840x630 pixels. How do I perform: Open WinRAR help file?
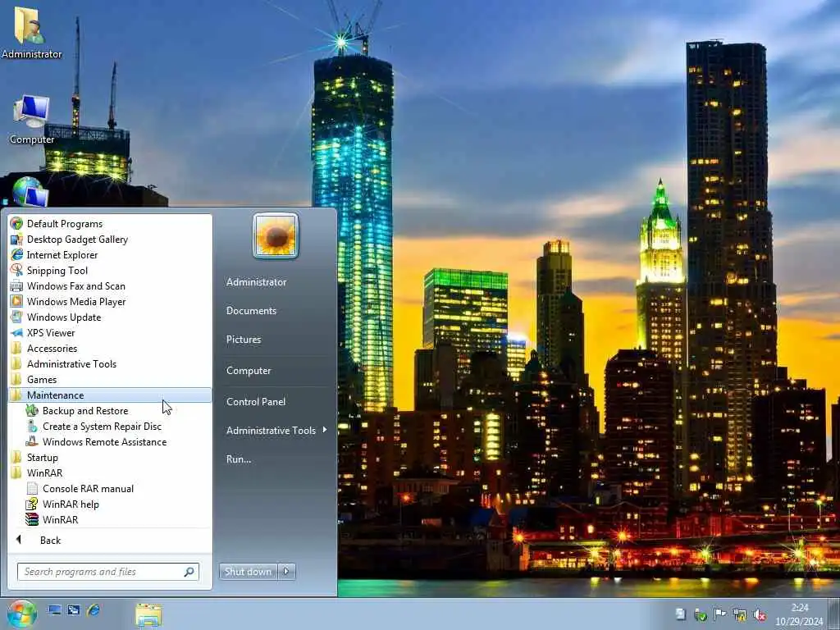tap(71, 504)
